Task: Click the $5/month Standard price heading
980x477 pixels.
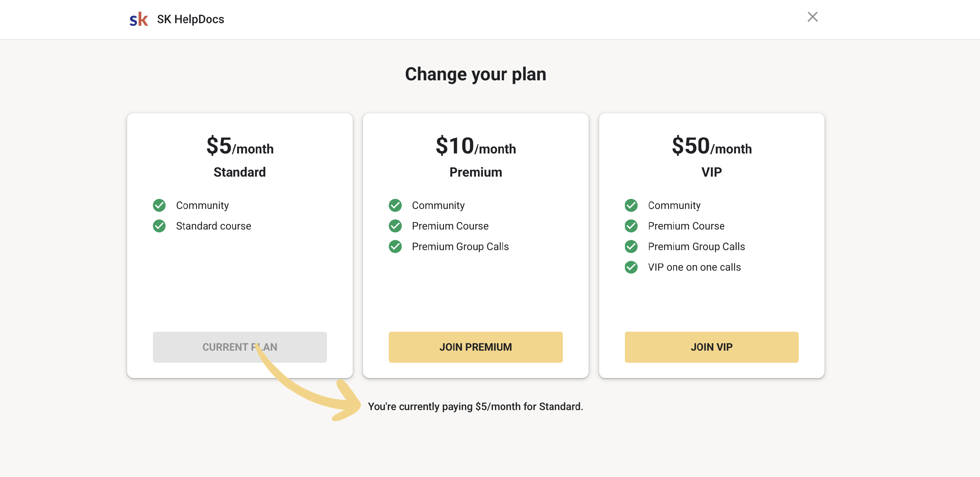Action: (x=240, y=146)
